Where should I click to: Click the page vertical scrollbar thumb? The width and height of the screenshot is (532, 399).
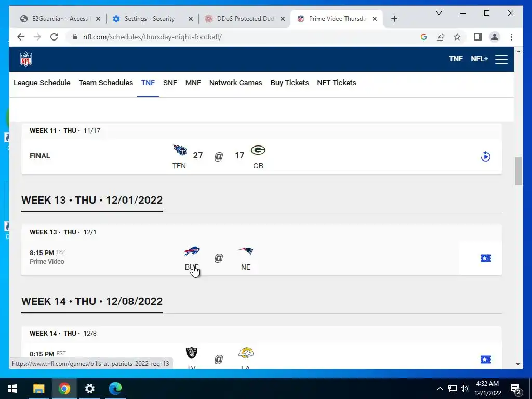518,171
